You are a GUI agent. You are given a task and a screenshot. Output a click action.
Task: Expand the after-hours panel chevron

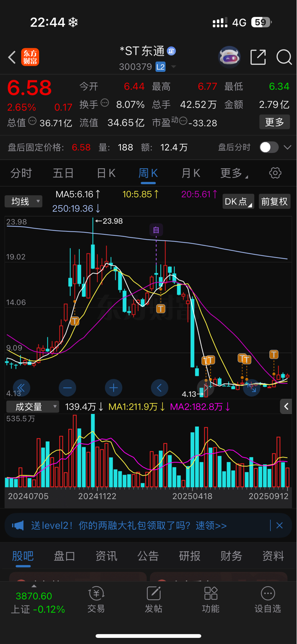click(287, 147)
